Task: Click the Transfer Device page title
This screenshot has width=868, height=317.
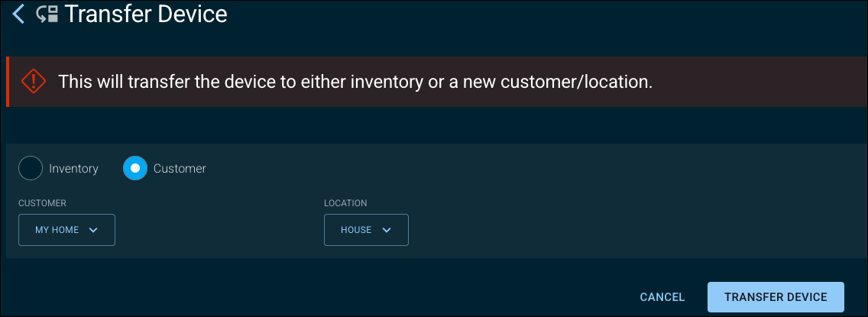Action: tap(146, 14)
